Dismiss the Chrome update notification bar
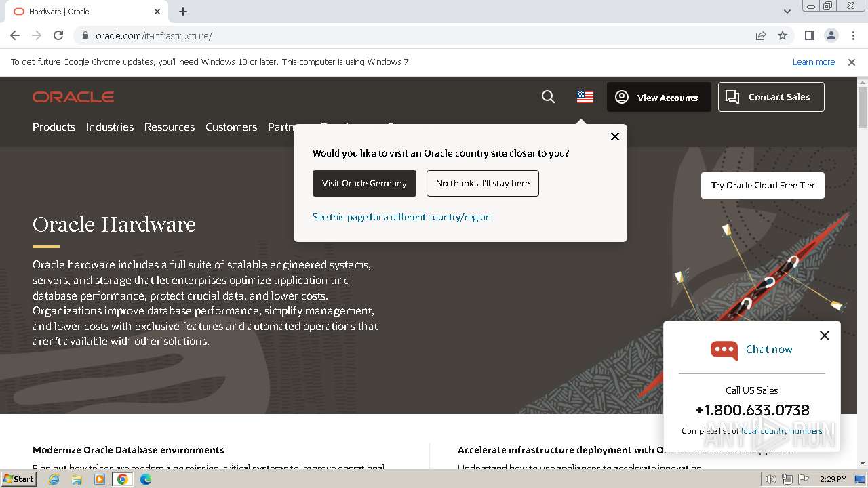This screenshot has height=488, width=868. click(852, 62)
